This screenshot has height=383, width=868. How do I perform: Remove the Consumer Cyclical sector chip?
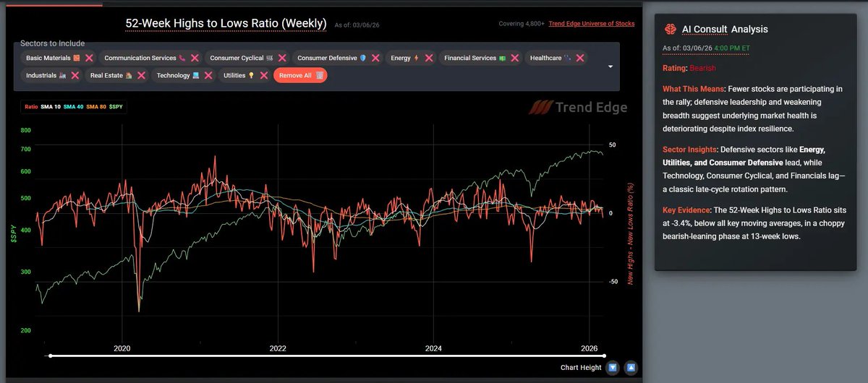click(282, 58)
